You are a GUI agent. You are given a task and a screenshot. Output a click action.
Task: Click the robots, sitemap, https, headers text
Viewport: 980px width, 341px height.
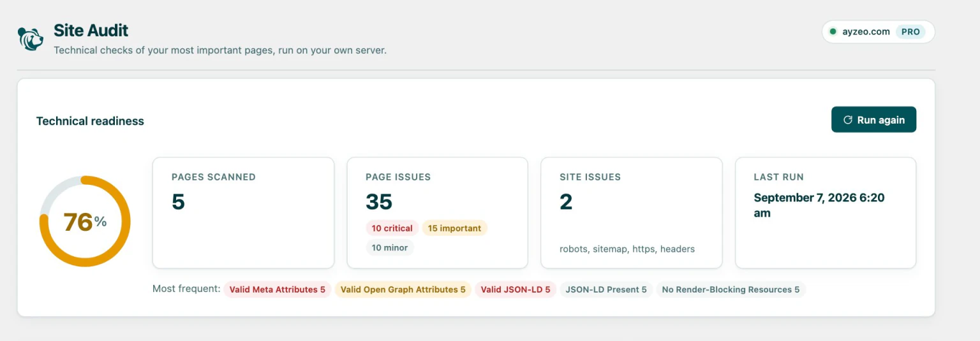(x=627, y=249)
